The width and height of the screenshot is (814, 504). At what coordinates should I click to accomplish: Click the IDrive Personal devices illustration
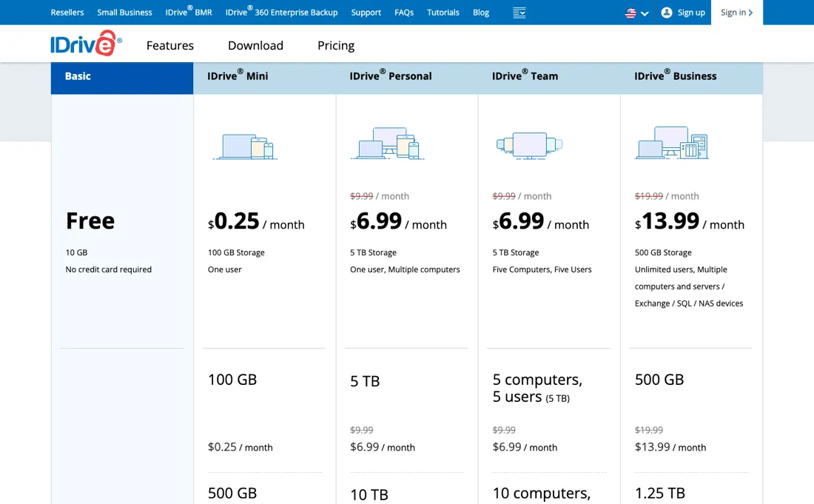[x=387, y=144]
